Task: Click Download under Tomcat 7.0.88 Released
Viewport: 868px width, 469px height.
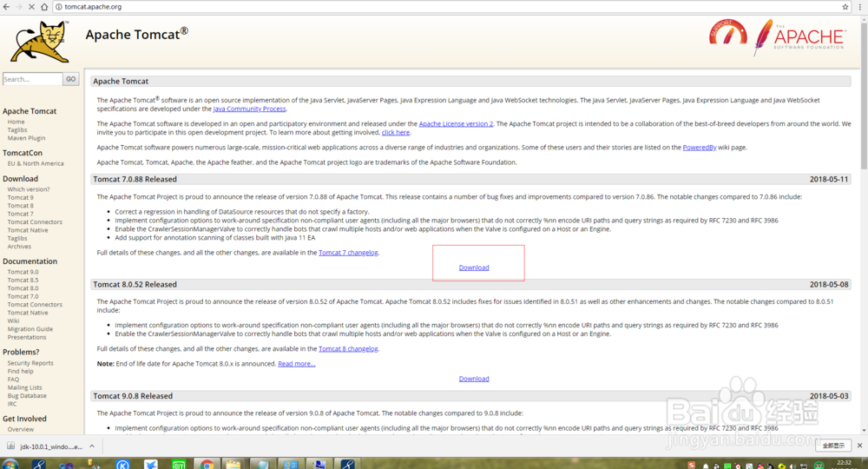Action: click(474, 268)
